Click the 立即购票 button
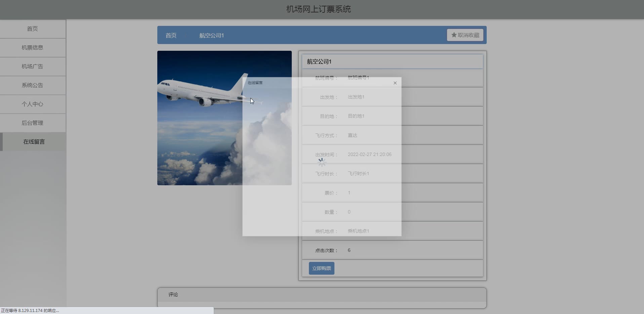Screen dimensions: 644x314 point(321,268)
